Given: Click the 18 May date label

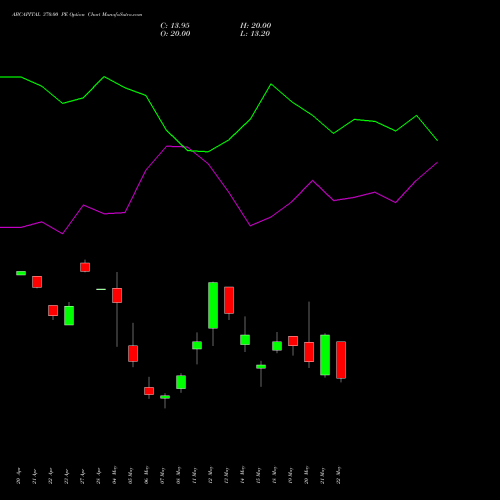Looking at the screenshot, I should click(x=274, y=475).
